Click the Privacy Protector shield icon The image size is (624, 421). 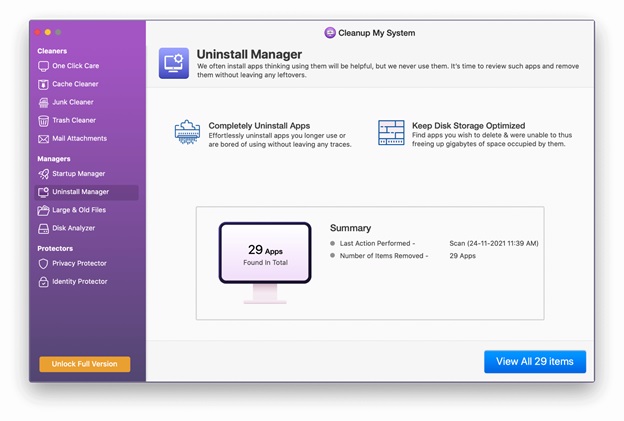[x=43, y=264]
